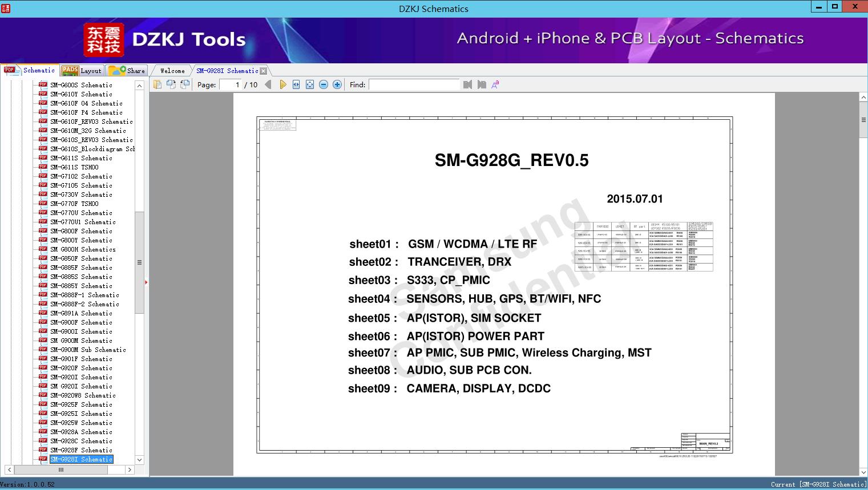Click the DZKJ app icon in title bar

click(x=6, y=8)
